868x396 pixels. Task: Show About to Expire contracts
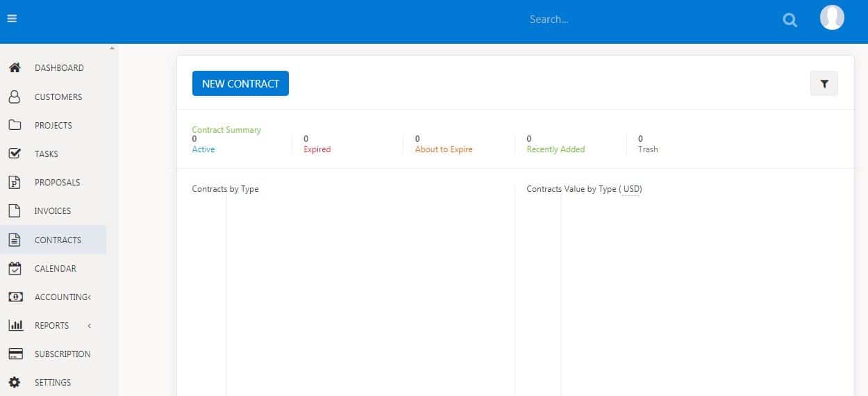(x=443, y=149)
